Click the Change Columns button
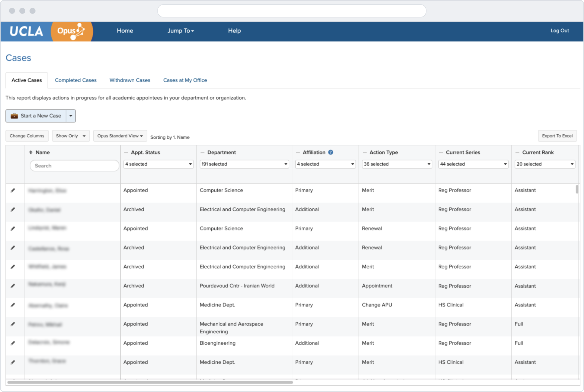The image size is (584, 392). [27, 136]
